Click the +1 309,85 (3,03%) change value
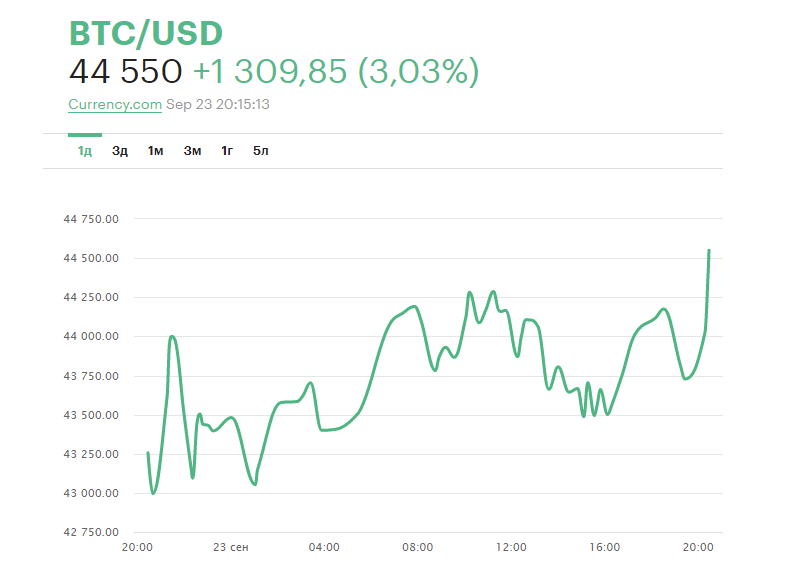This screenshot has width=798, height=579. pyautogui.click(x=336, y=72)
